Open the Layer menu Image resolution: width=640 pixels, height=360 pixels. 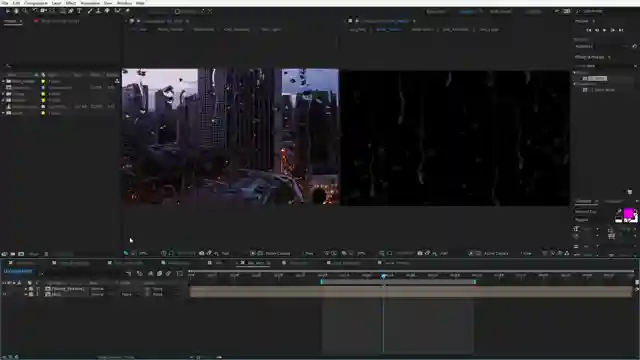(57, 3)
